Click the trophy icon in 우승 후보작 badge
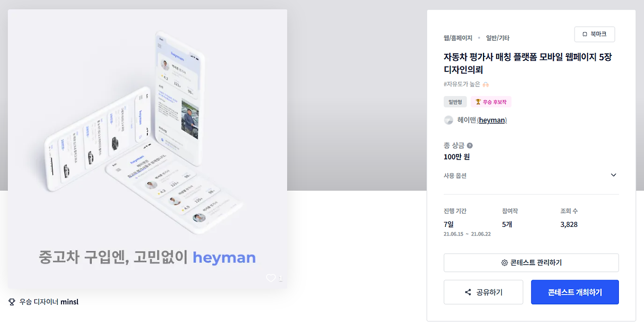 (x=478, y=102)
